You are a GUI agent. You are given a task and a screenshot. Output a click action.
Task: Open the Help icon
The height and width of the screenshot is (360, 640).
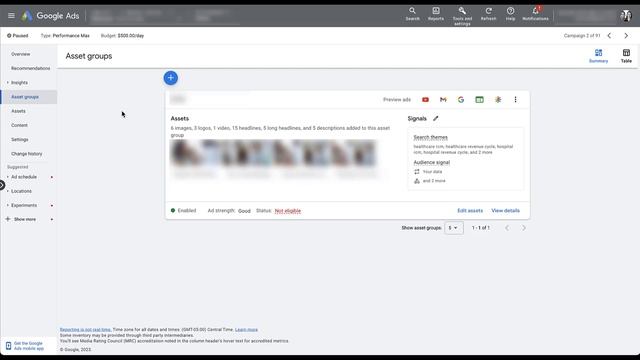510,13
